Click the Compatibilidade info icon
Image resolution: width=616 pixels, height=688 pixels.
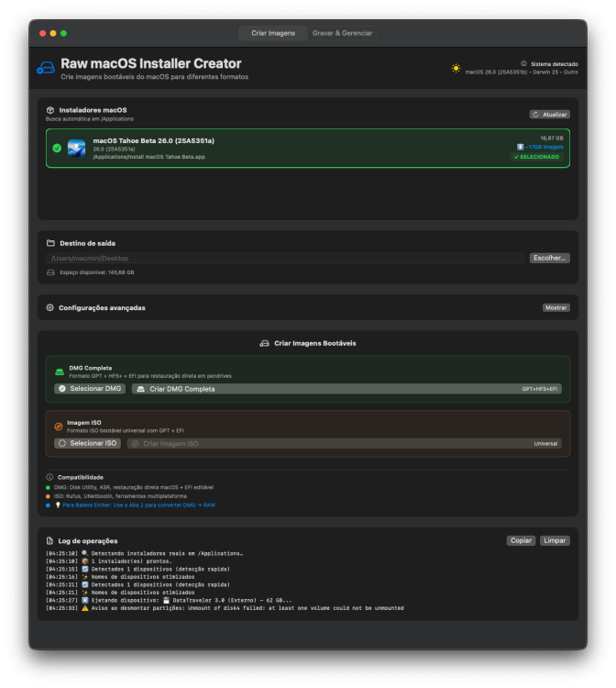click(49, 477)
